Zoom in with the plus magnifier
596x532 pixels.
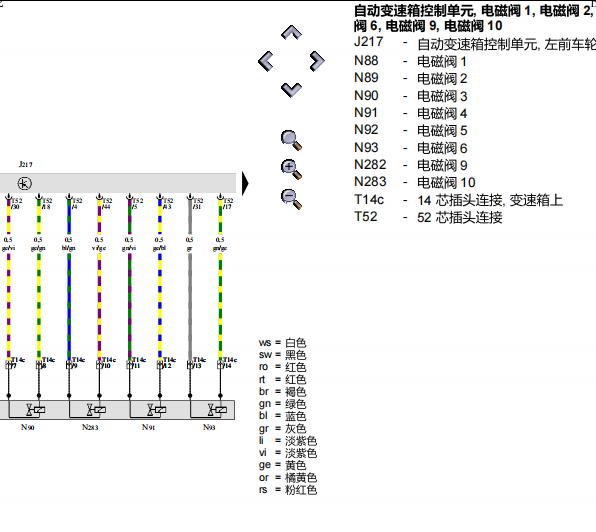[291, 169]
